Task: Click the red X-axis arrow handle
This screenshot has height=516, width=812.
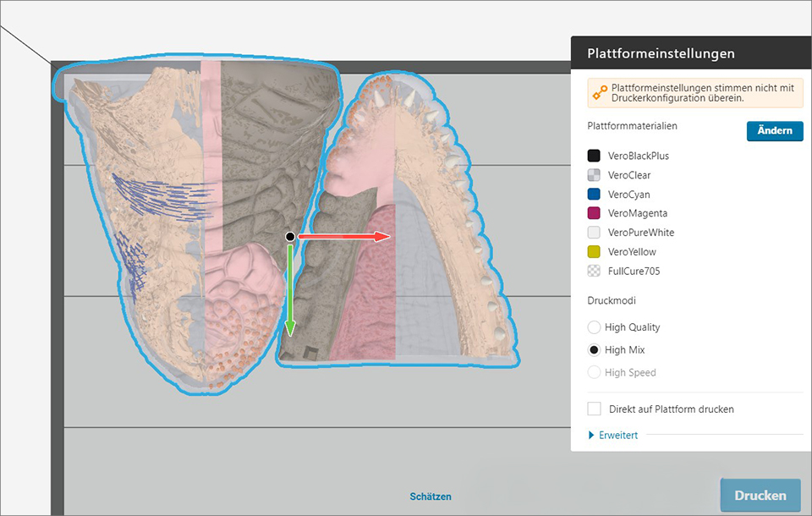Action: click(x=379, y=238)
